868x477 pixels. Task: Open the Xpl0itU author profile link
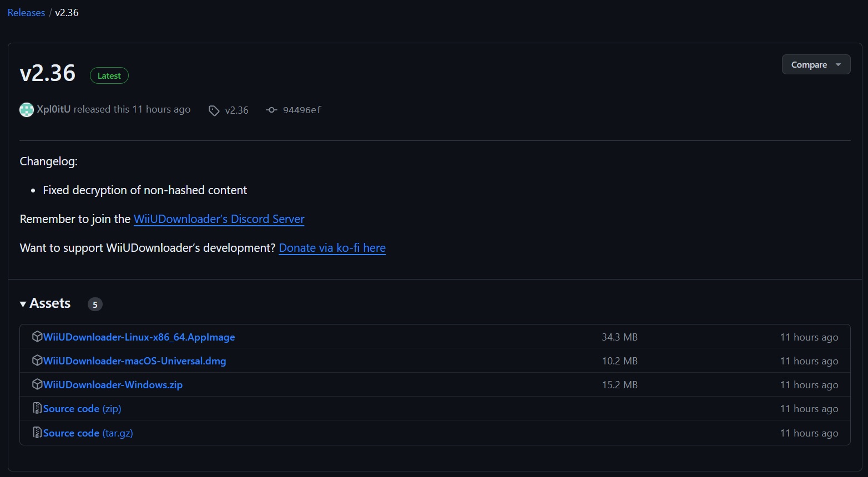click(54, 109)
